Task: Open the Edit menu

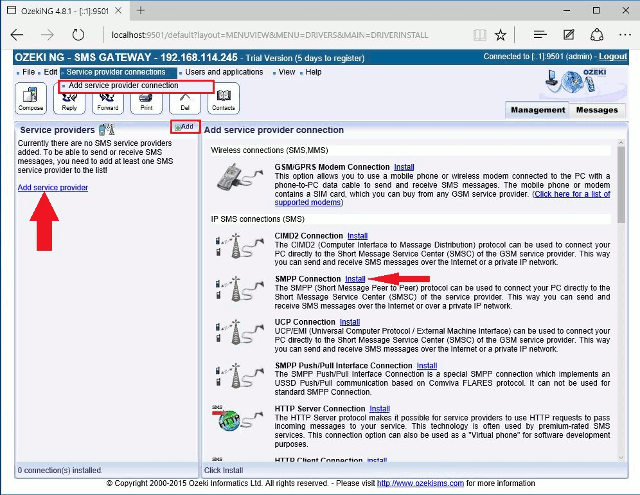Action: (x=50, y=72)
